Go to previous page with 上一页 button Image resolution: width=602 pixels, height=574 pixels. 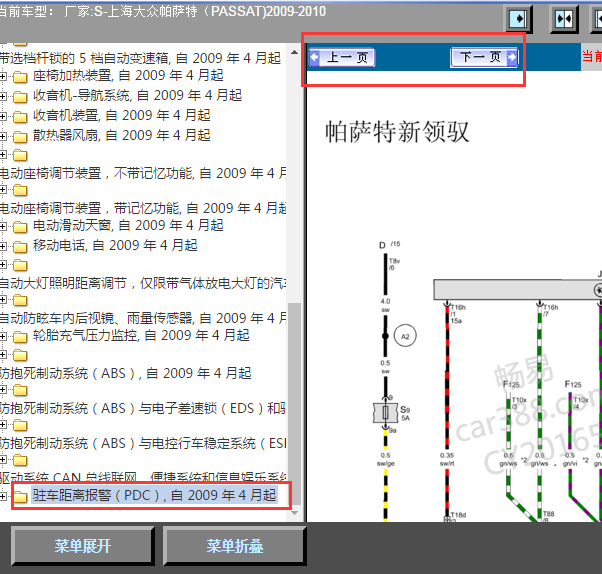coord(342,58)
